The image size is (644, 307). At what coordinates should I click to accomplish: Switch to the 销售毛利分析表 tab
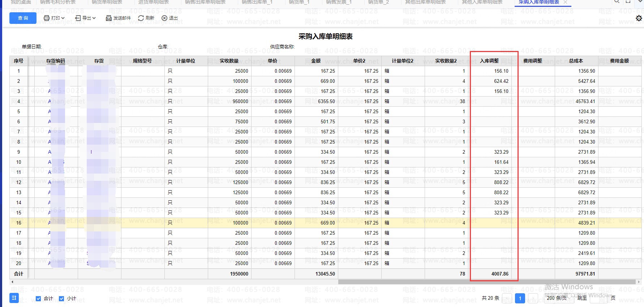coord(58,2)
